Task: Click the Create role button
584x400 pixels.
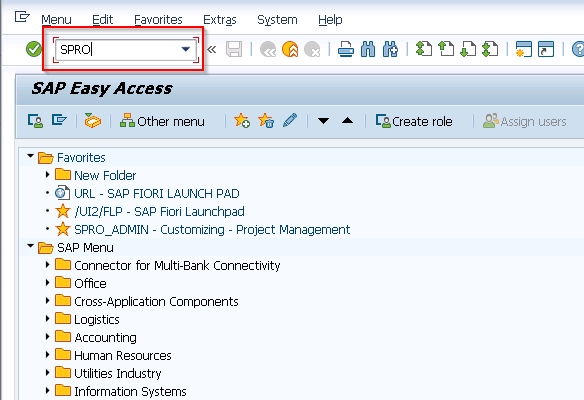Action: pyautogui.click(x=414, y=121)
